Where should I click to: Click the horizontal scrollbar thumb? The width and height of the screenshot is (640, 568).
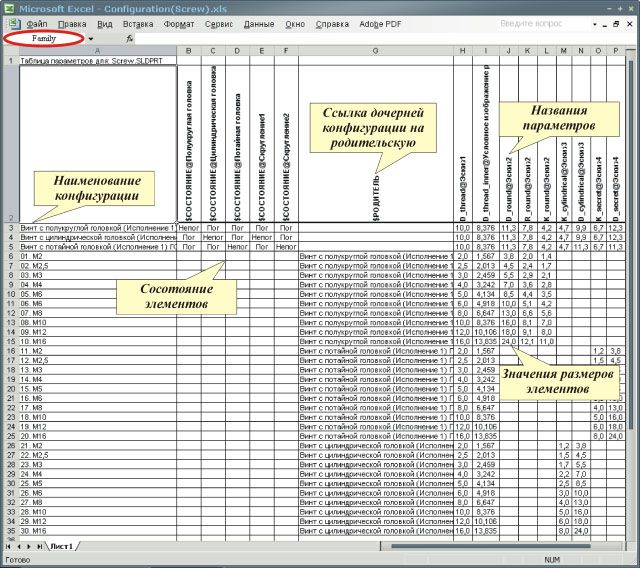(491, 546)
